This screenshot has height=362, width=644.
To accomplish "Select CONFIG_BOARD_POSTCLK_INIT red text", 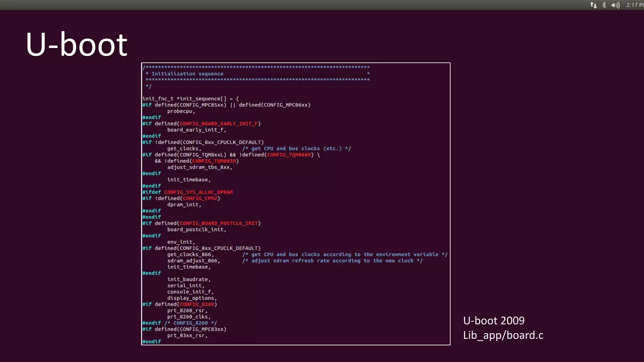I will pyautogui.click(x=219, y=223).
